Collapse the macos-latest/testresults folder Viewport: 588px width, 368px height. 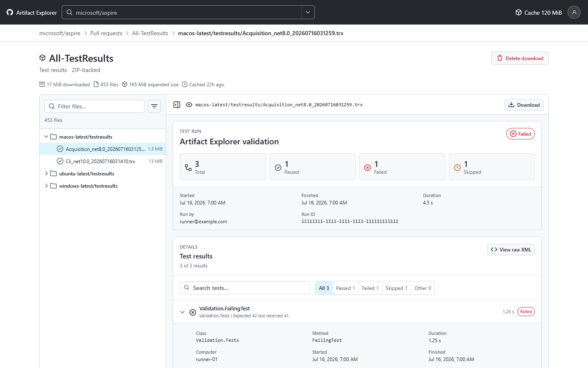(x=46, y=137)
